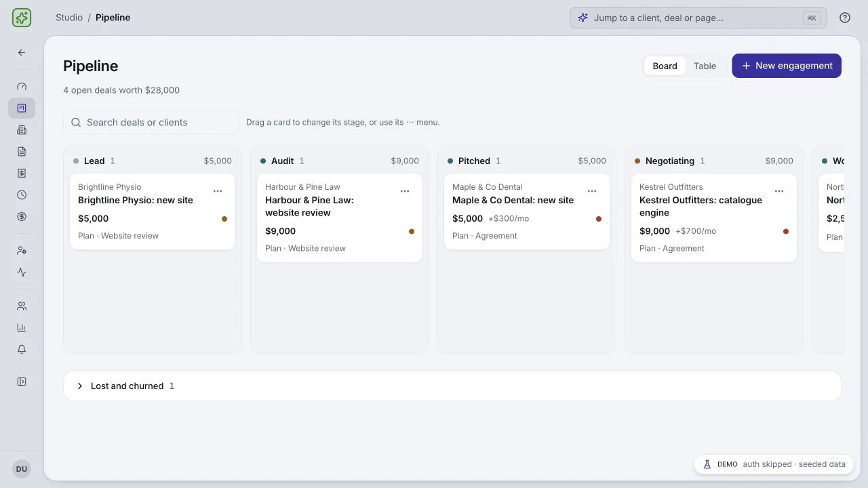This screenshot has width=868, height=488.
Task: Open the Brightline Physio: new site deal
Action: [x=136, y=200]
